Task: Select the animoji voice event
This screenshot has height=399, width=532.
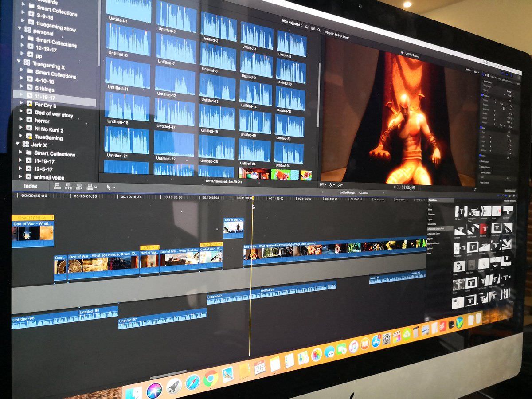Action: pyautogui.click(x=49, y=177)
